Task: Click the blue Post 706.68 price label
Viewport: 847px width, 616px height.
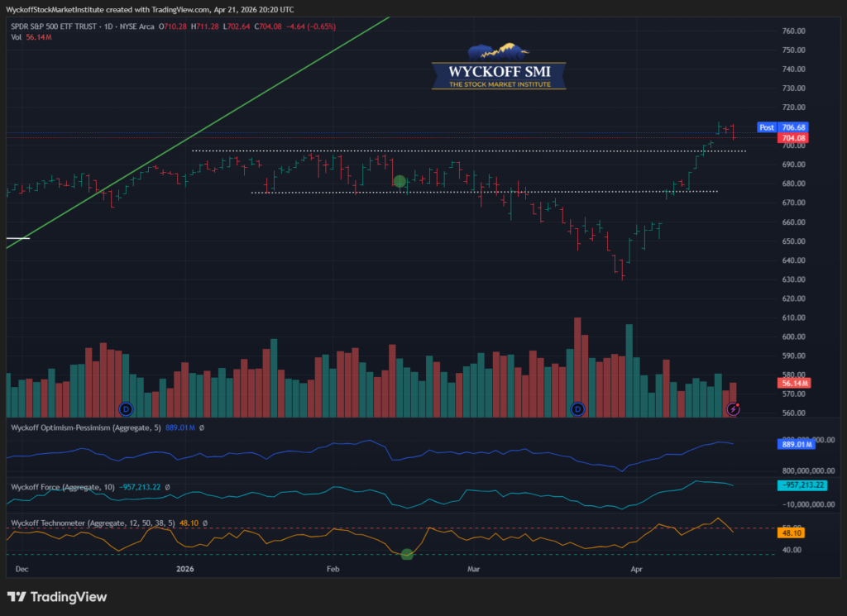Action: [782, 127]
